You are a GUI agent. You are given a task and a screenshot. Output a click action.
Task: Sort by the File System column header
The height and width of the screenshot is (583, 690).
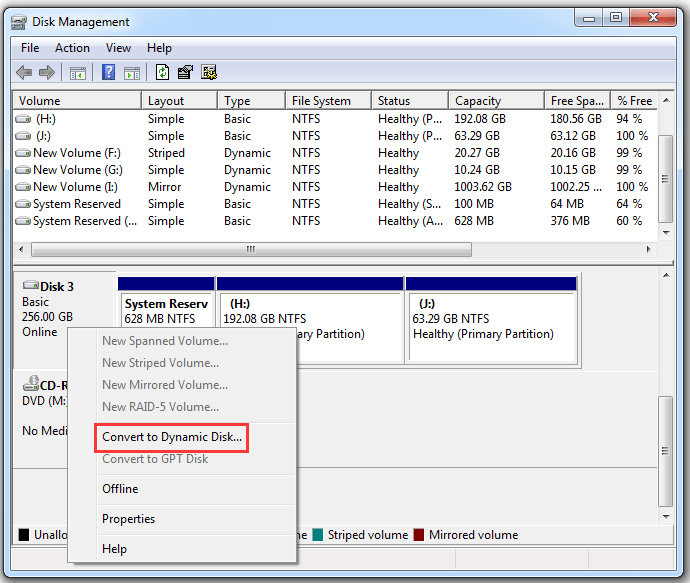(x=328, y=101)
